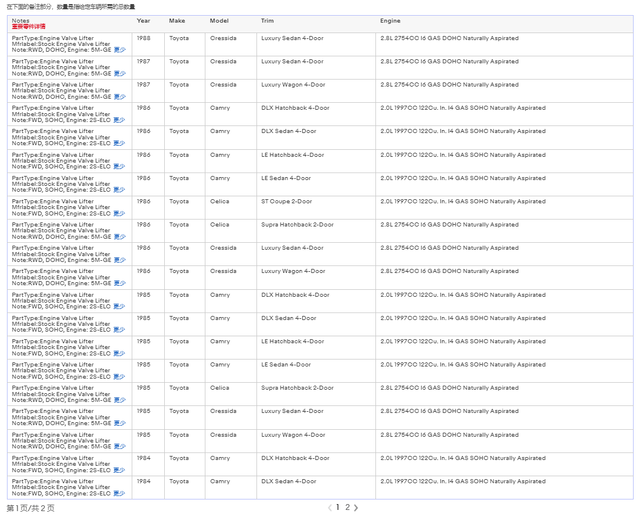Screen dimensions: 640x514
Task: Collapse notes for 1985 Camry DLX Hatchback
Action: 119,307
